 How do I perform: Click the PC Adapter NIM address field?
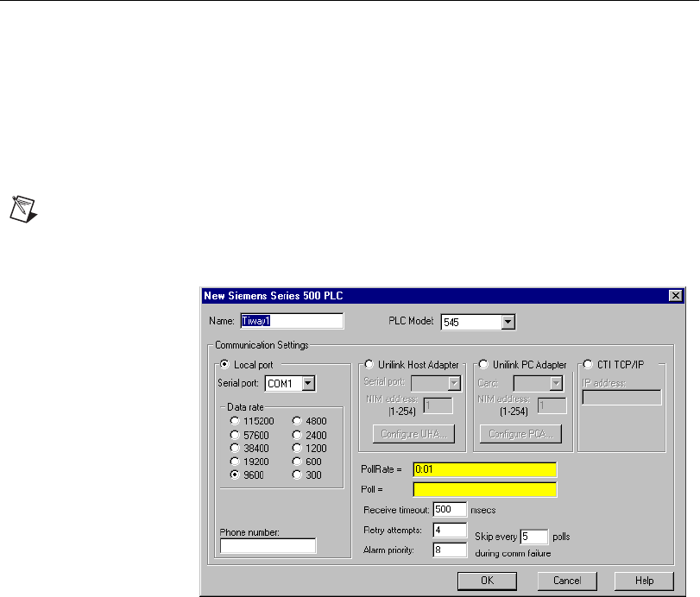click(552, 405)
